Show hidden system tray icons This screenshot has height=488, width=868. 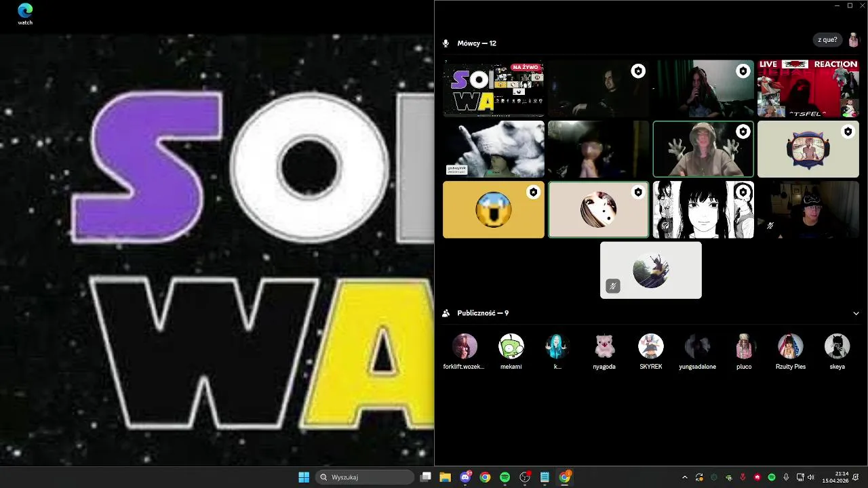pos(684,477)
